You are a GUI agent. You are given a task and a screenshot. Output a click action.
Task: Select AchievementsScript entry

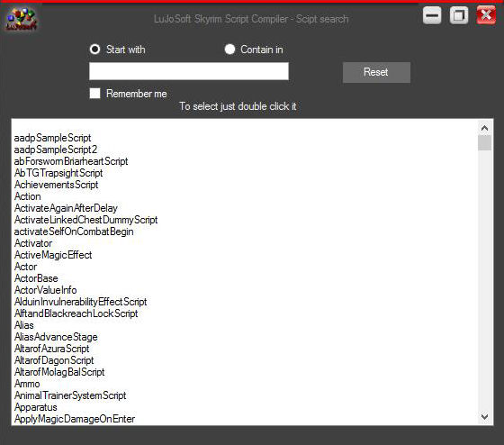(x=56, y=185)
